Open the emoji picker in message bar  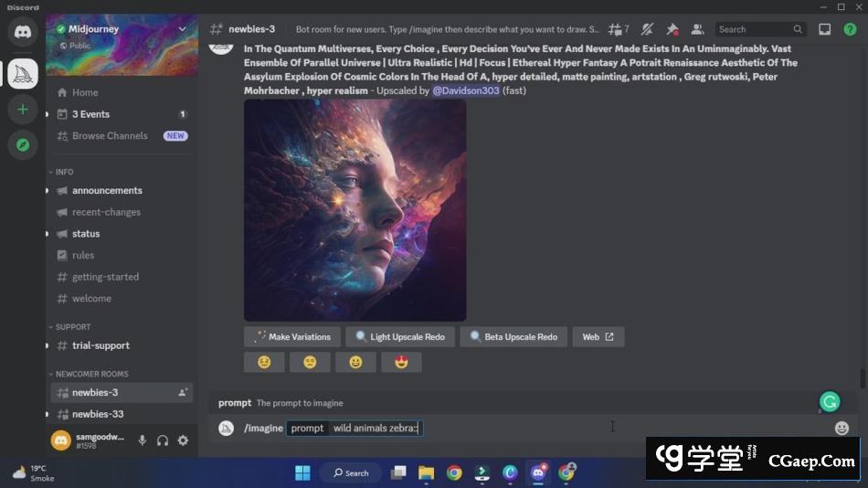[x=842, y=428]
